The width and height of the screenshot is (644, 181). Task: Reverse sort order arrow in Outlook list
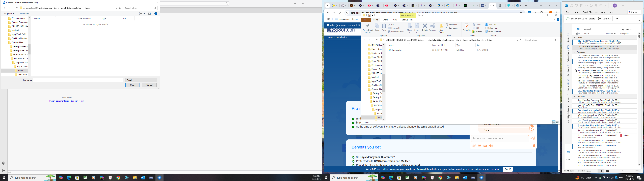pos(635,29)
